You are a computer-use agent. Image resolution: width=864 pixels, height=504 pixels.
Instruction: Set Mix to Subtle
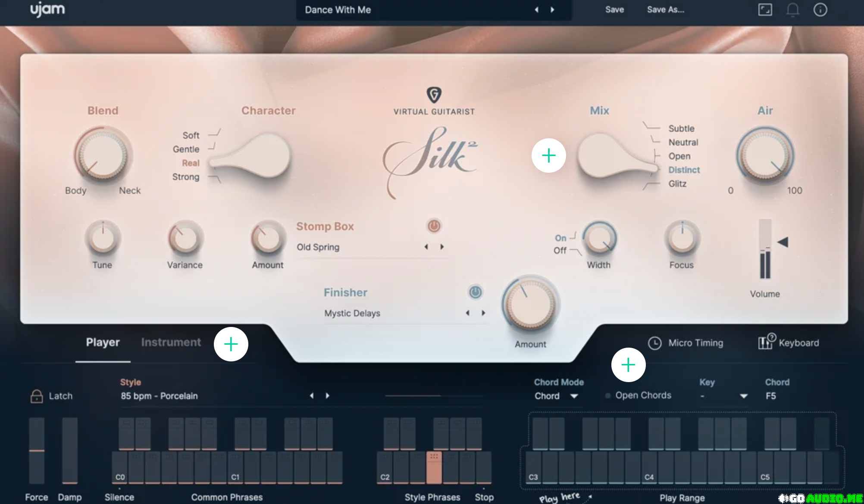pos(681,128)
